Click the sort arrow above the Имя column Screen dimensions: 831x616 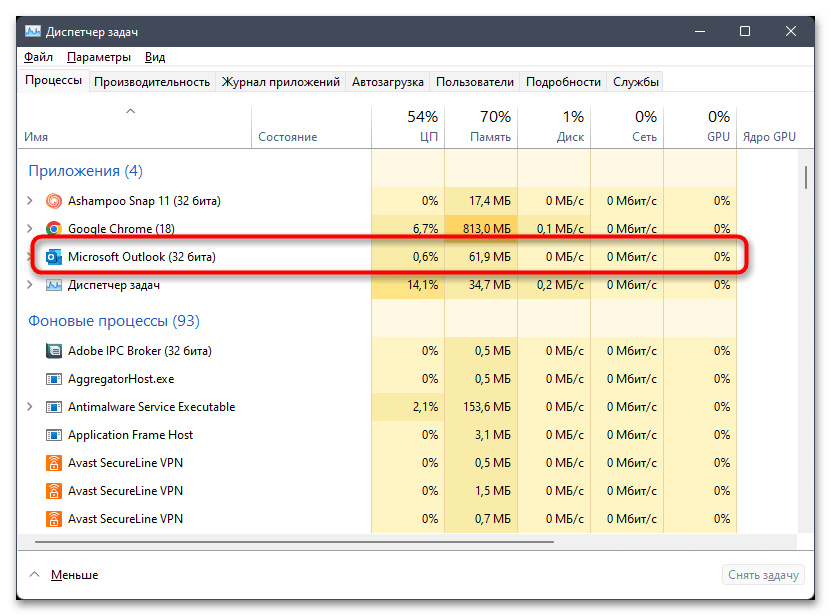click(x=130, y=111)
